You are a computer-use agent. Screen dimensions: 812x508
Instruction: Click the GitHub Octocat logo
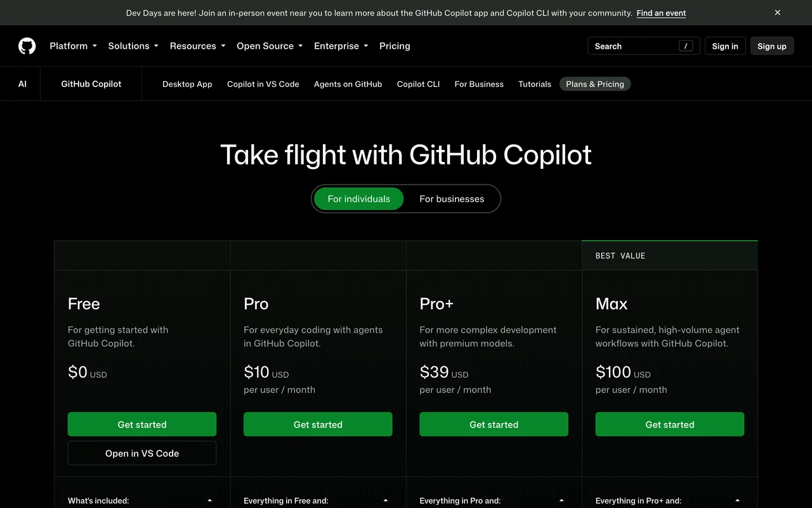click(27, 46)
